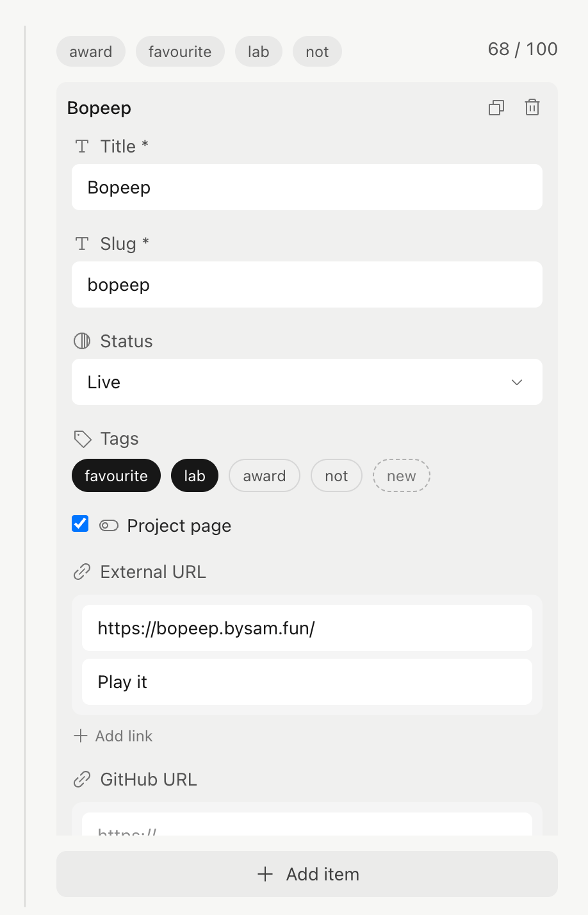
Task: Filter by lab tag at top
Action: point(259,51)
